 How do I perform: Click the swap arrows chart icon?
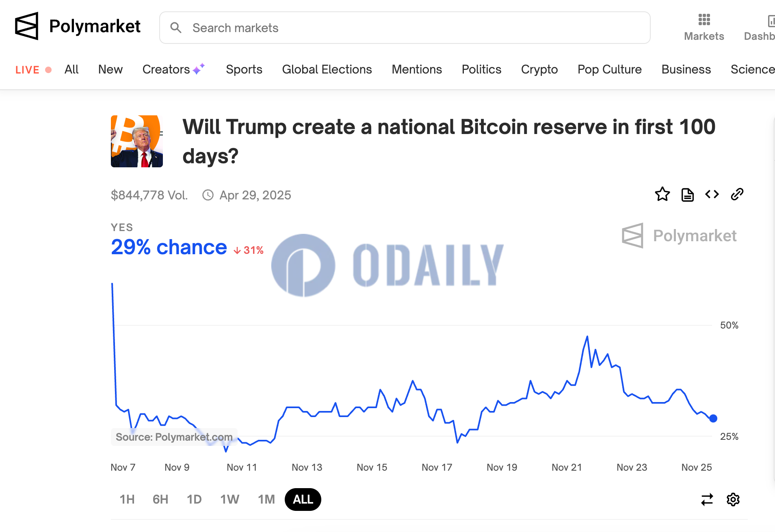707,500
